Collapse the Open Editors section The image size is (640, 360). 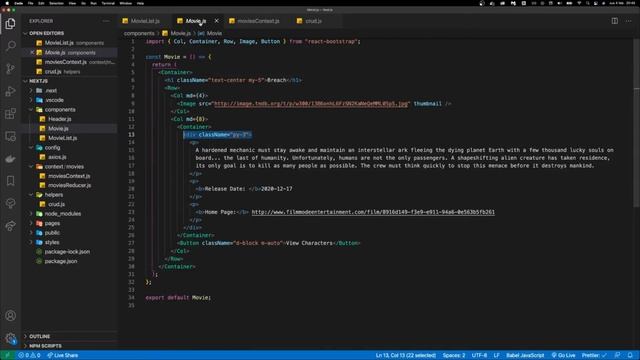[x=69, y=33]
